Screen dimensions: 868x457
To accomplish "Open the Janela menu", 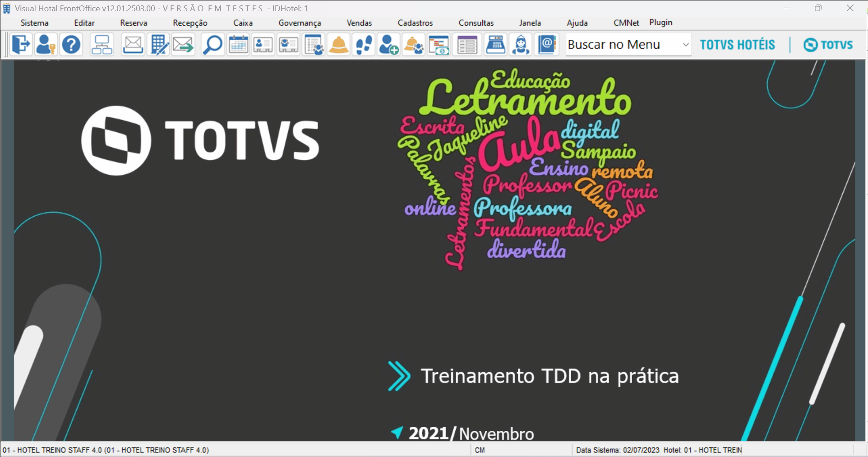I will [530, 23].
